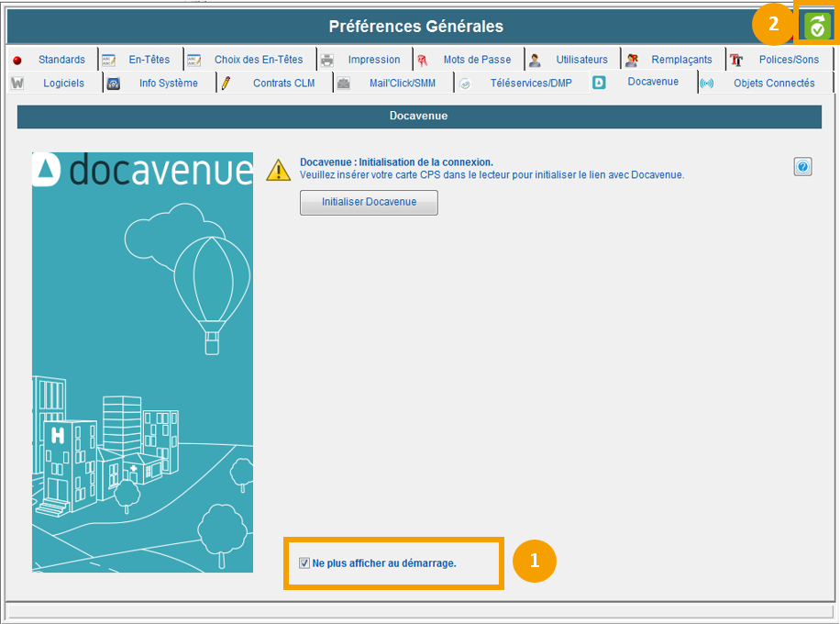The width and height of the screenshot is (840, 624).
Task: Click the red dot icon beside Standards
Action: tap(17, 61)
